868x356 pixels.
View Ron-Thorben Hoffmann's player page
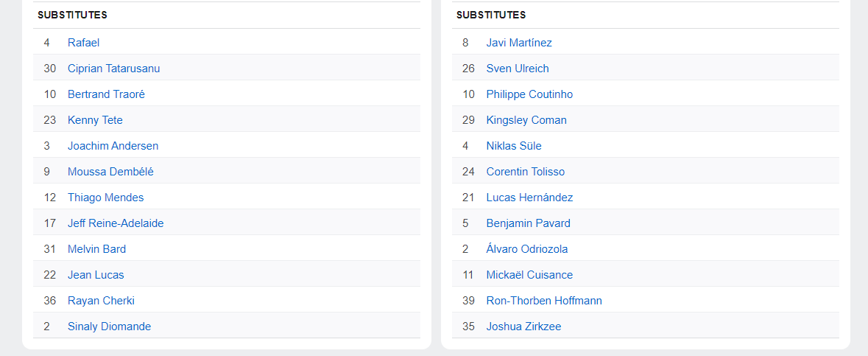(544, 301)
